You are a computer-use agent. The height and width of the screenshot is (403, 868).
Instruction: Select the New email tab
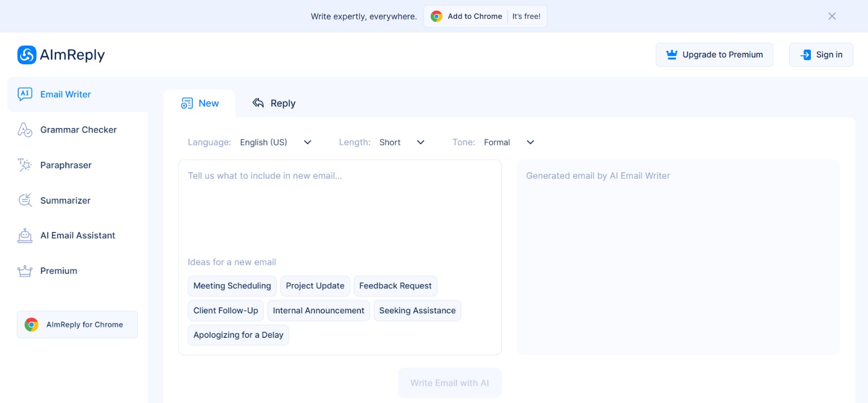pos(200,103)
